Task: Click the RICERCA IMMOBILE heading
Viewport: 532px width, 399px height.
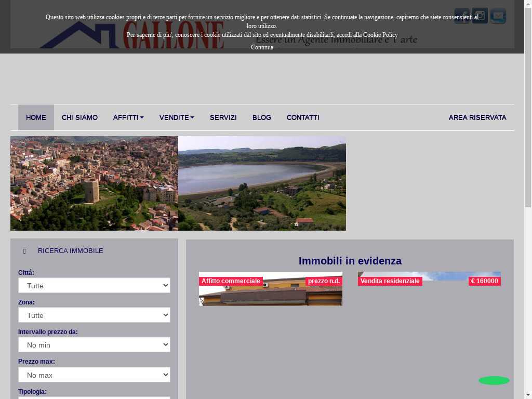Action: 70,251
